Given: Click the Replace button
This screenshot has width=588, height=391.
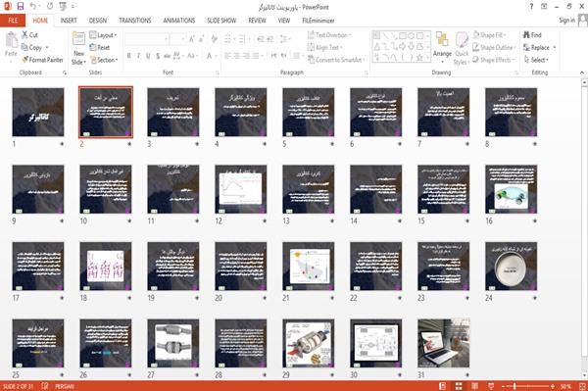Looking at the screenshot, I should point(539,48).
